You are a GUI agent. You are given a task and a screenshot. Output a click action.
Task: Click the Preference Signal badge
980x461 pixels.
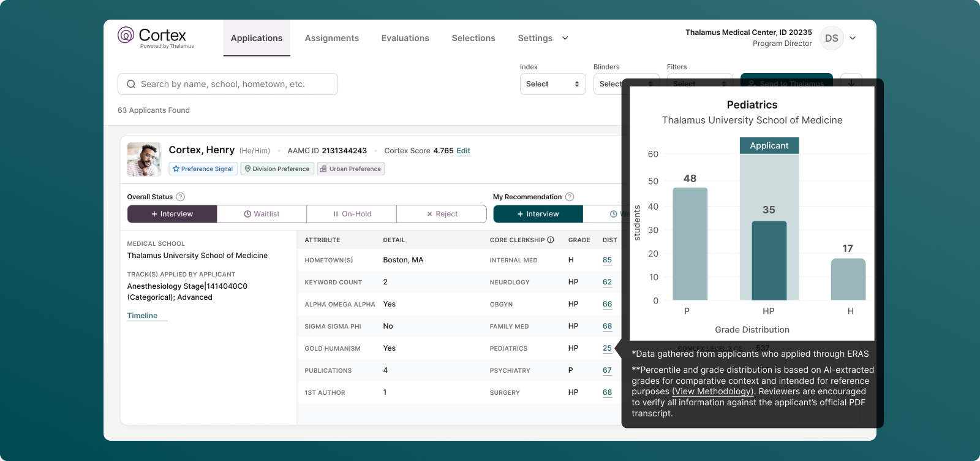coord(203,169)
